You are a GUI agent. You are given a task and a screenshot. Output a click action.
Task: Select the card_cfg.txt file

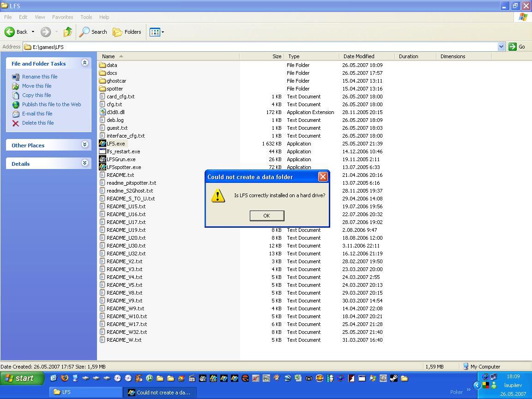121,97
